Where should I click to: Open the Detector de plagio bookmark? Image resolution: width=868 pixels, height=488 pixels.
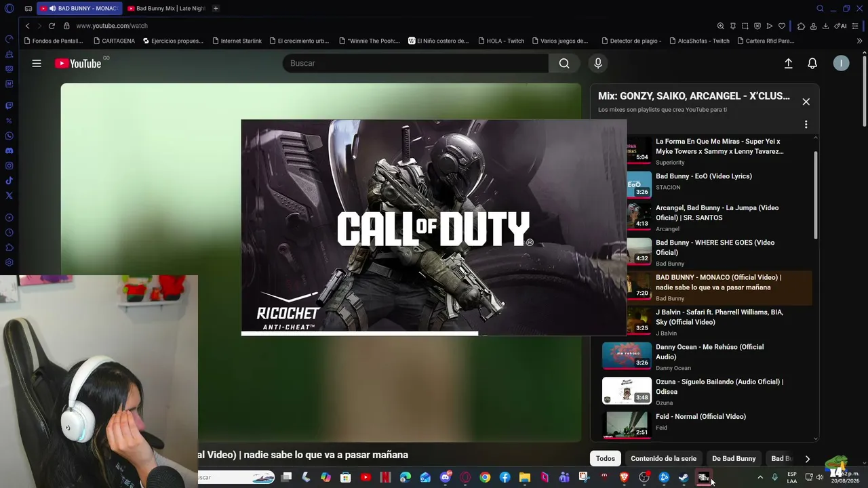pos(631,41)
